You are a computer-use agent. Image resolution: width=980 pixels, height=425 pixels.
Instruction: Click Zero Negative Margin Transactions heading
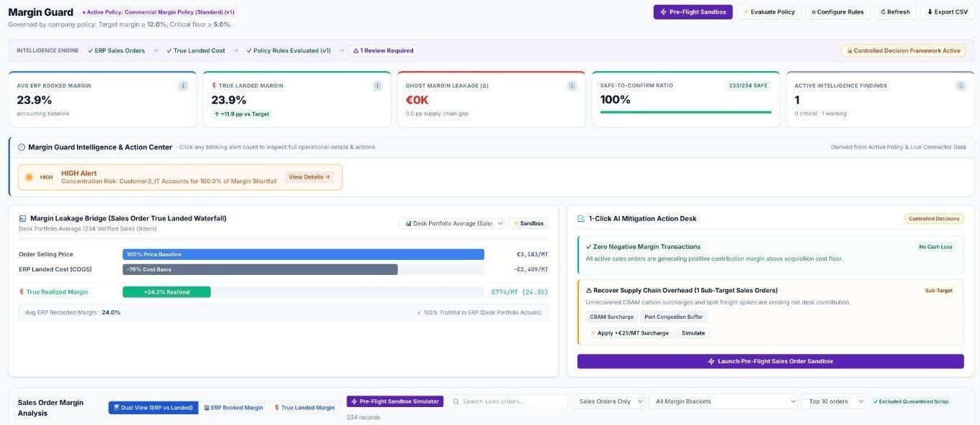click(x=643, y=246)
